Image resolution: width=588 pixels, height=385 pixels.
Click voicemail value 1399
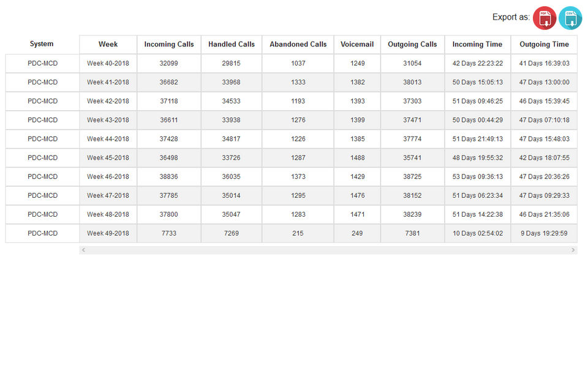357,120
